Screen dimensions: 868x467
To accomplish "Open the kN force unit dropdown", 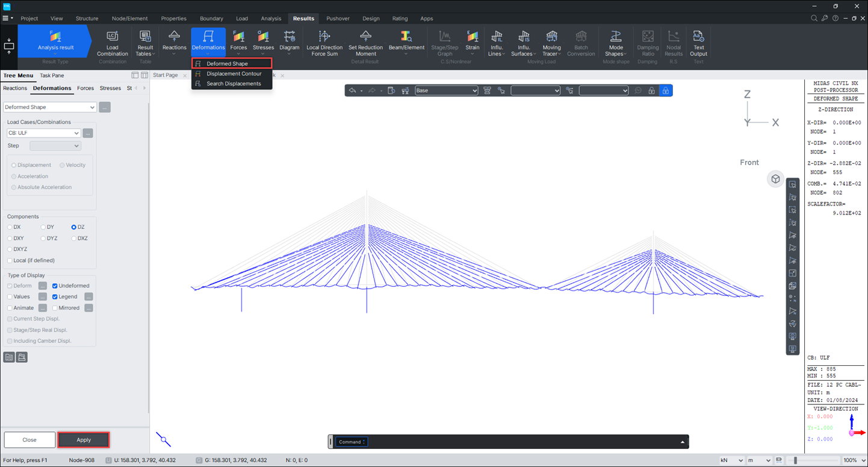I will point(731,460).
